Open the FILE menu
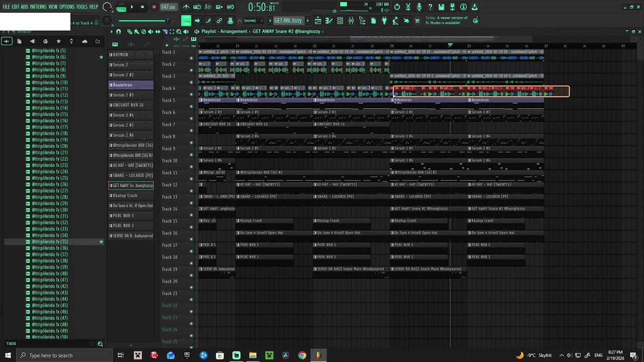 [x=7, y=7]
